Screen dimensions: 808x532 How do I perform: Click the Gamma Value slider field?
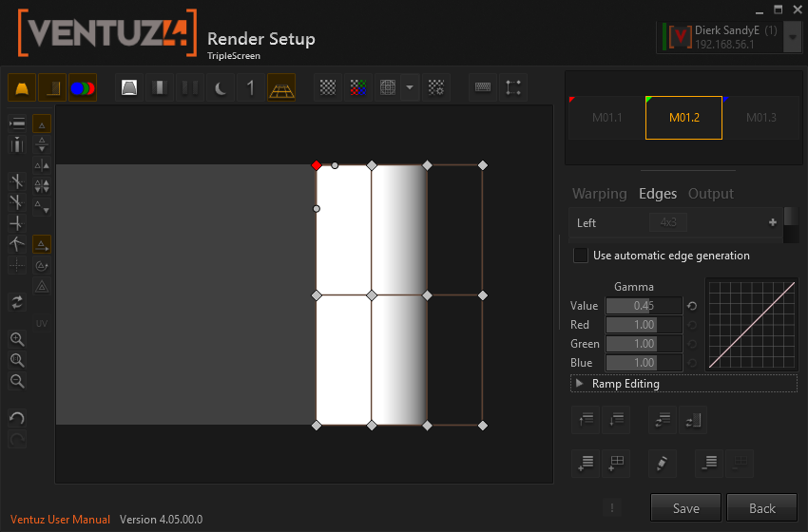pyautogui.click(x=644, y=306)
